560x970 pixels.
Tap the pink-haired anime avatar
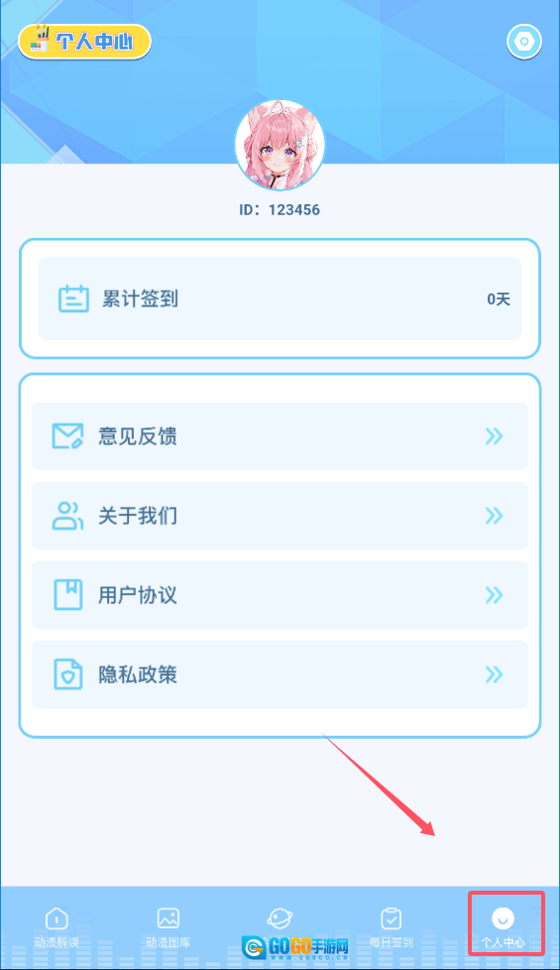[280, 146]
